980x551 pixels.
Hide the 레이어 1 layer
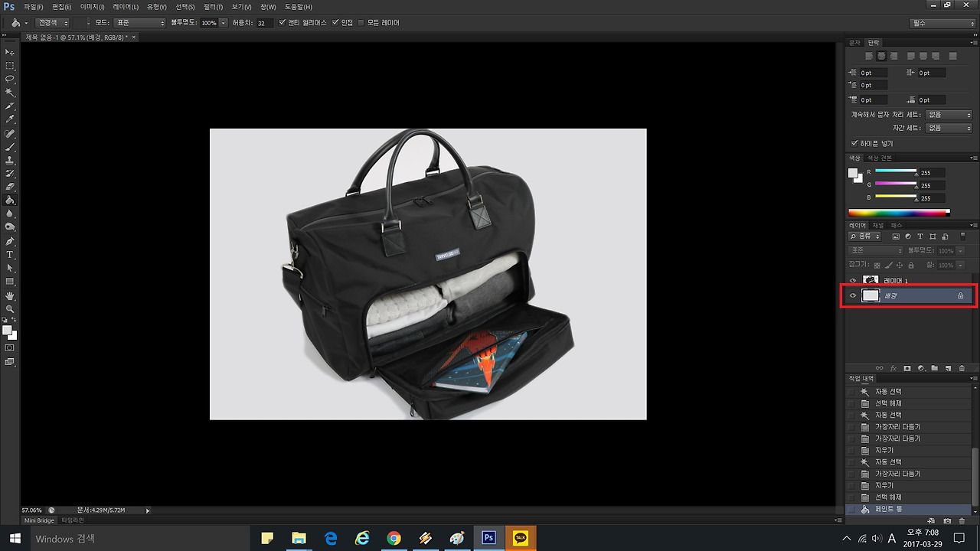tap(853, 281)
